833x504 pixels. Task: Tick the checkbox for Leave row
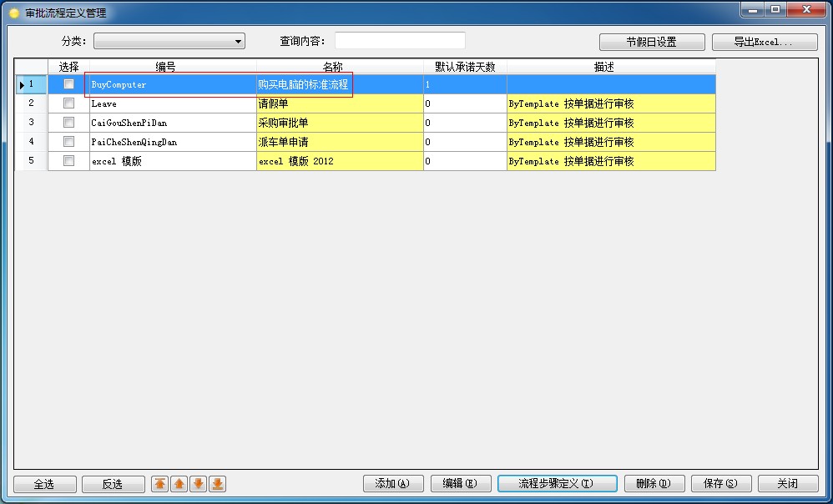68,103
